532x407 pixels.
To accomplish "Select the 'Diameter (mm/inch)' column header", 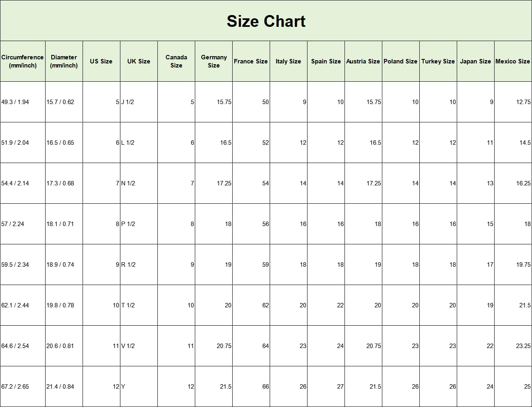I will point(64,61).
